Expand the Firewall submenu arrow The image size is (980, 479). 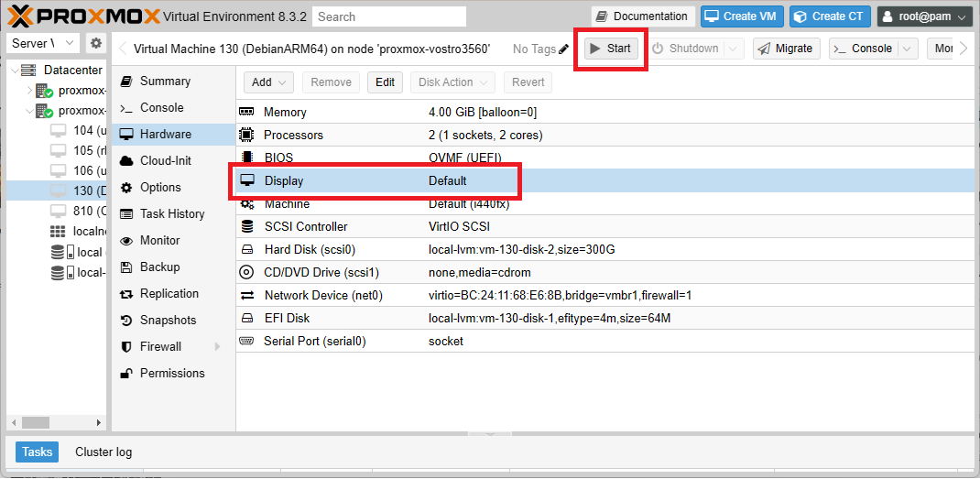click(217, 346)
